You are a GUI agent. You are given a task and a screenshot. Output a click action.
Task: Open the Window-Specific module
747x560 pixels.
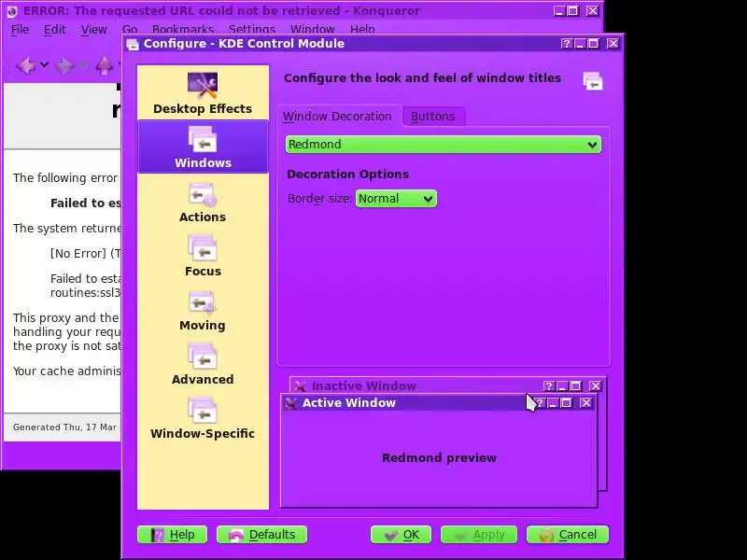(203, 419)
